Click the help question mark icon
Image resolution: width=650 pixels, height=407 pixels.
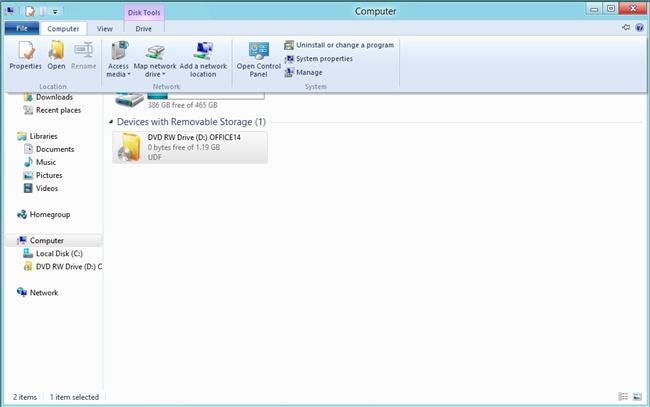pos(640,28)
